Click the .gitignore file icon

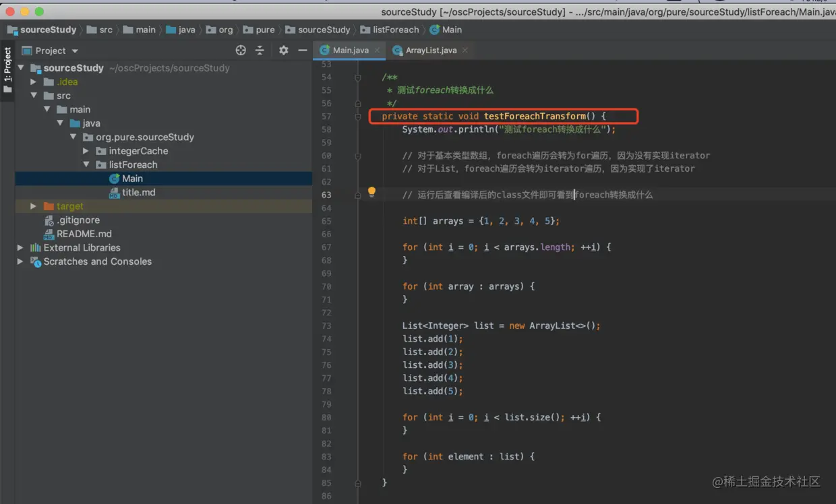pos(49,220)
